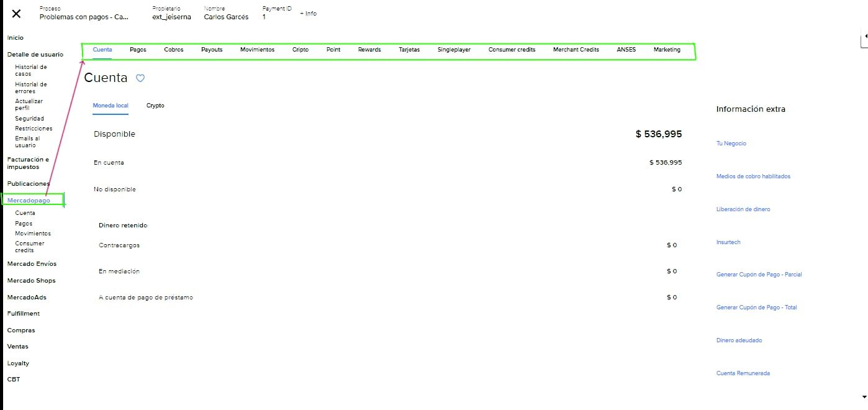The image size is (868, 410).
Task: Open the ANSES tab
Action: [x=626, y=50]
